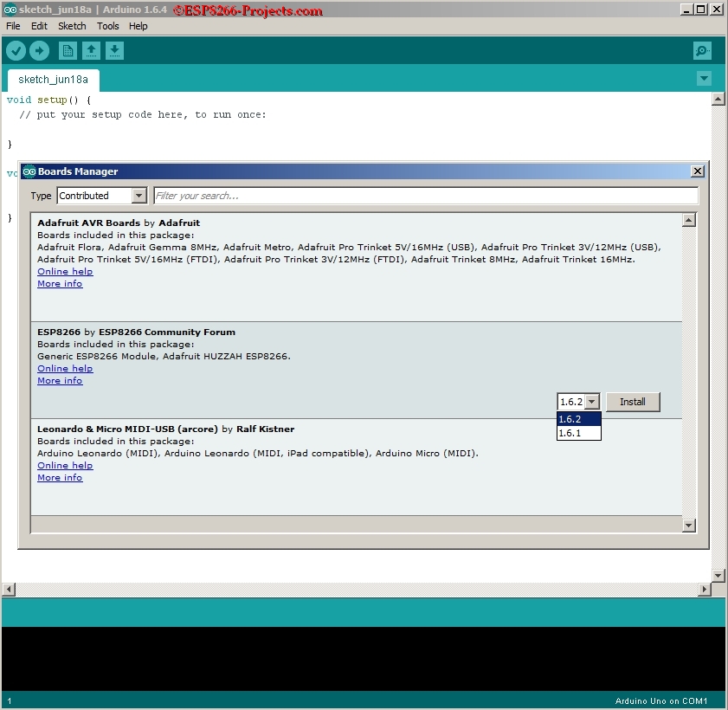Open the Tools menu

click(x=107, y=26)
